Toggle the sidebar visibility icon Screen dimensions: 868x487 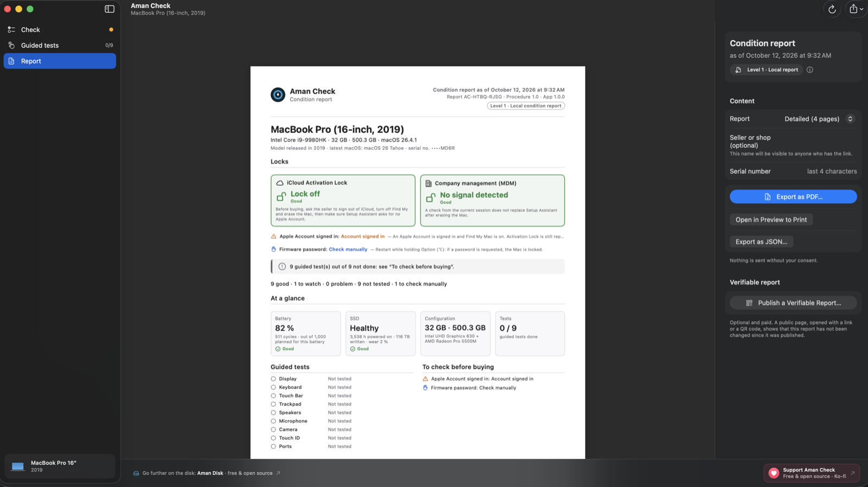pyautogui.click(x=110, y=9)
